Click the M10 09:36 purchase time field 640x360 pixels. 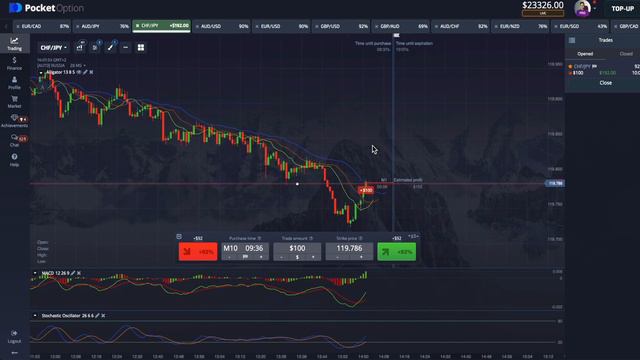(245, 249)
